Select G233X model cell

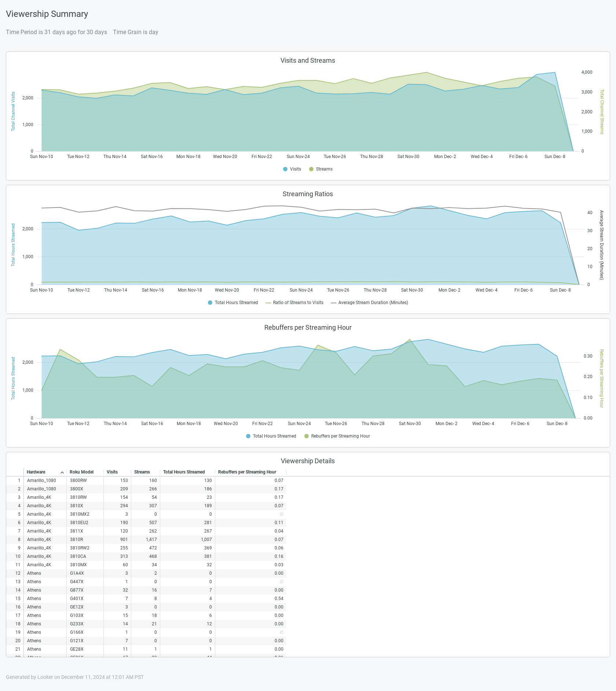77,624
